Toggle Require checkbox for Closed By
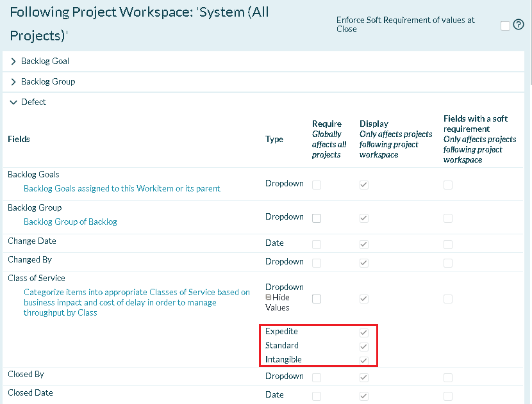532x404 pixels. pyautogui.click(x=317, y=377)
